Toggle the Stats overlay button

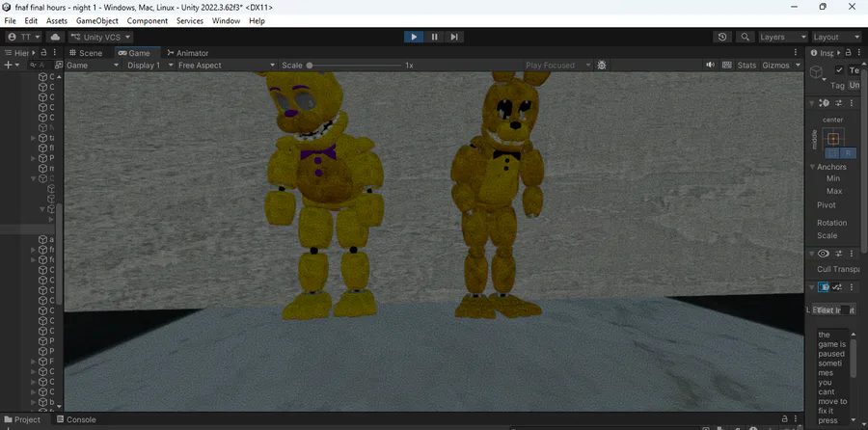(746, 66)
